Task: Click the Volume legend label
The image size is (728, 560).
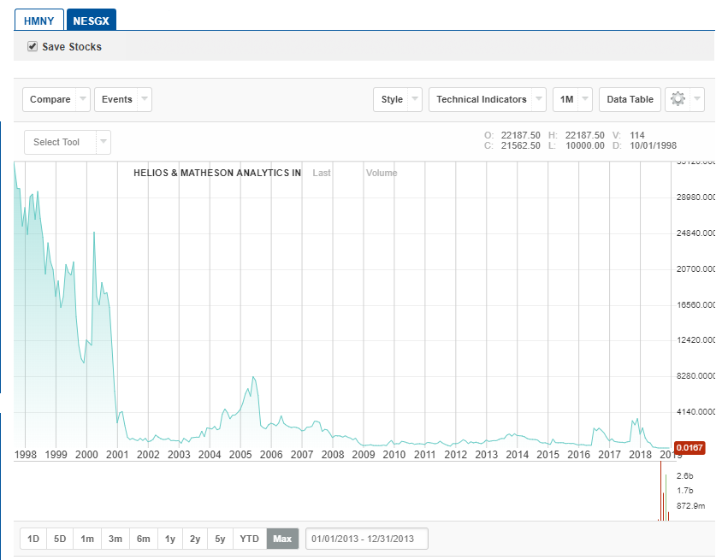Action: [x=382, y=173]
